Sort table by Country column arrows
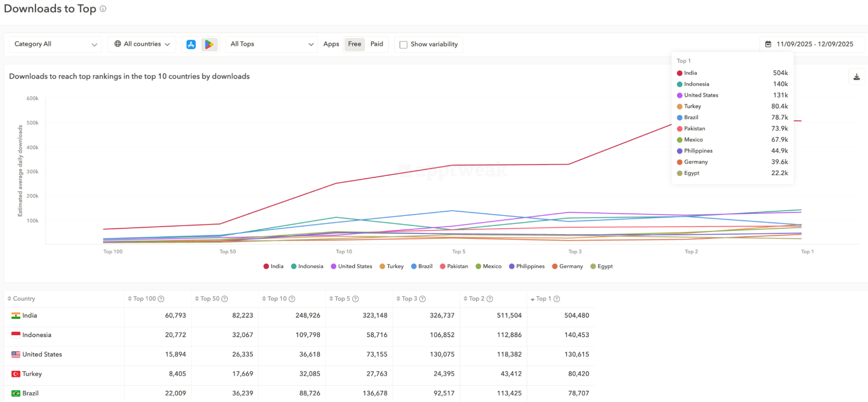This screenshot has height=402, width=868. [10, 299]
